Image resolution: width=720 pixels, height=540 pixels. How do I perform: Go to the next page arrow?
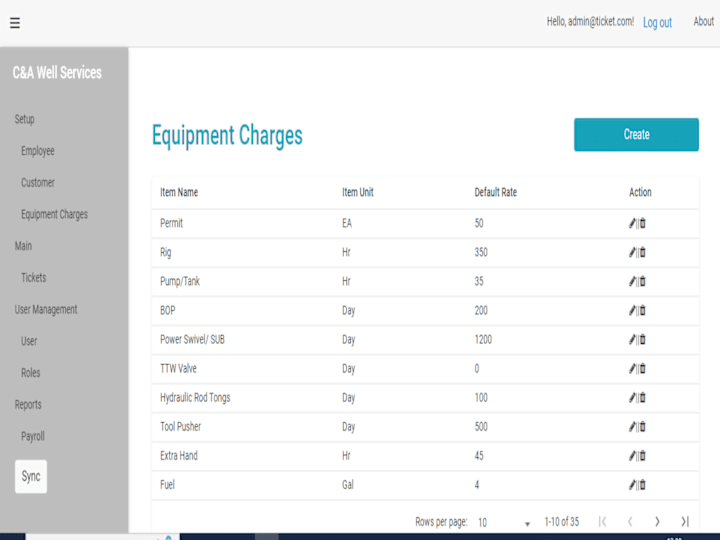657,522
